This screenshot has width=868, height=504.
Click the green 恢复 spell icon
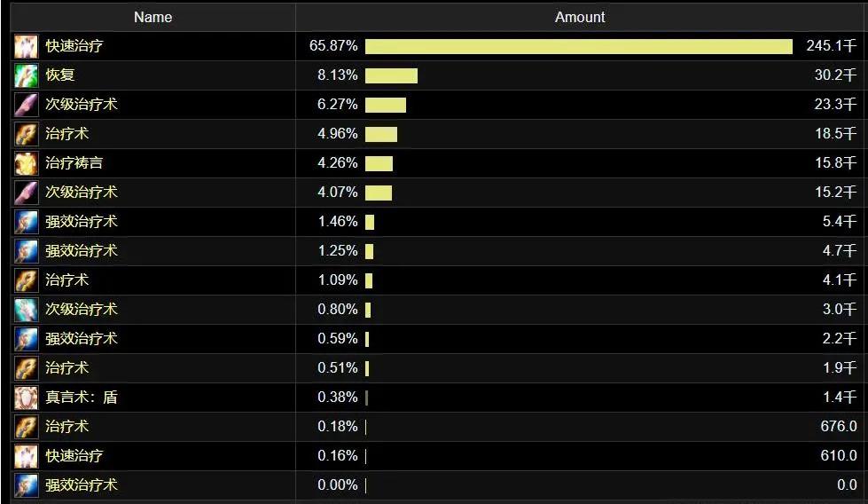click(27, 75)
